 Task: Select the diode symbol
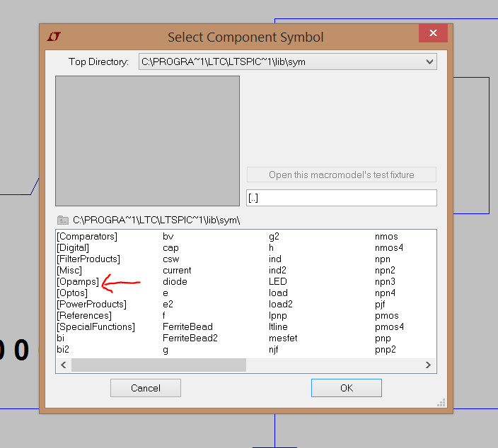coord(175,282)
